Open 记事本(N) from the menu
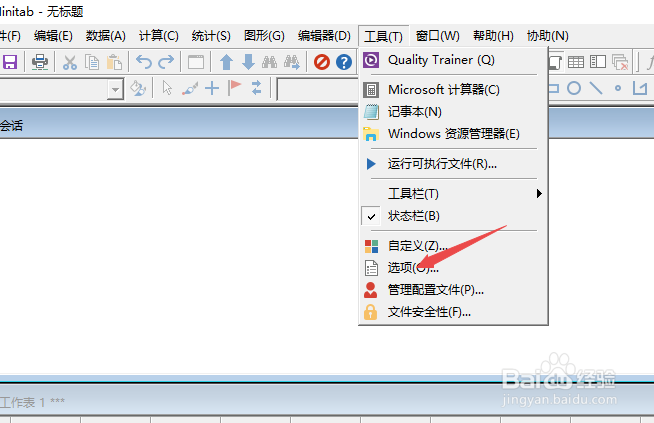This screenshot has width=654, height=423. click(x=453, y=112)
